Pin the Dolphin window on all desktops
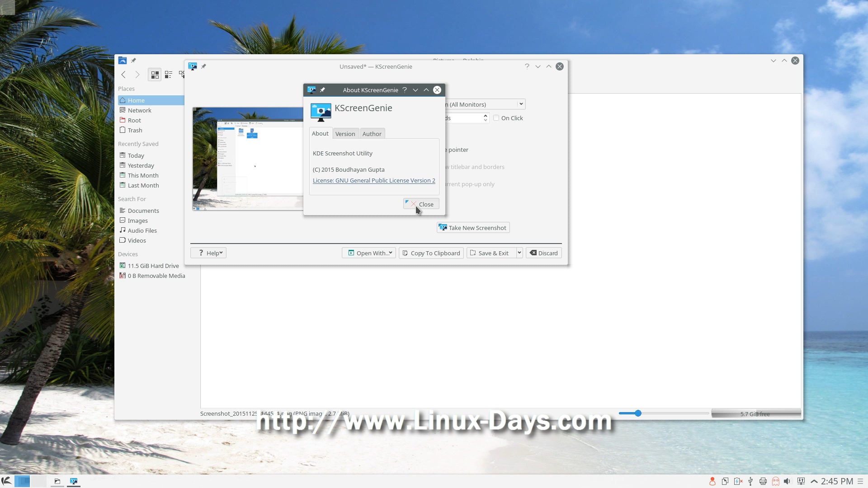 (x=133, y=61)
